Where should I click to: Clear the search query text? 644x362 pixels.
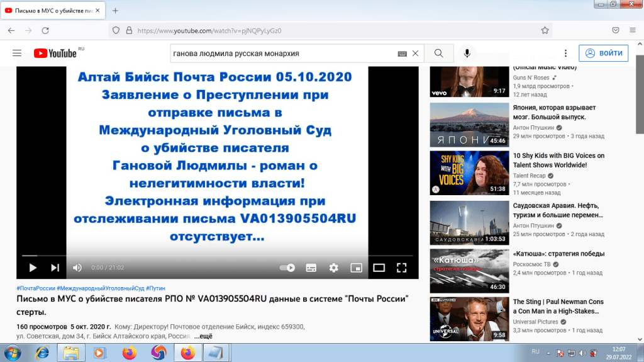[415, 54]
